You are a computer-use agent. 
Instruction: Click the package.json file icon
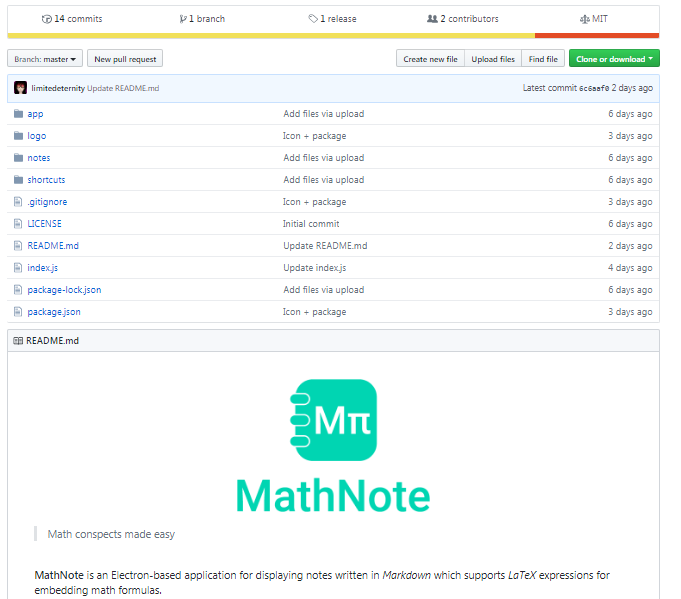point(18,312)
